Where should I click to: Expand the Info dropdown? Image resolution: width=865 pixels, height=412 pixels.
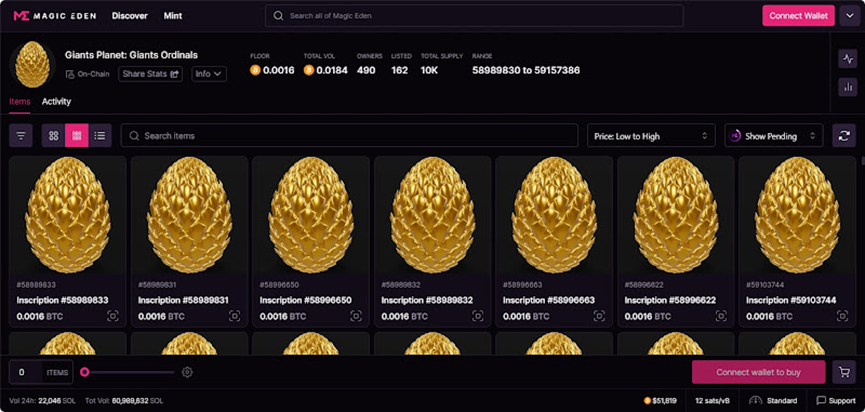[x=209, y=74]
